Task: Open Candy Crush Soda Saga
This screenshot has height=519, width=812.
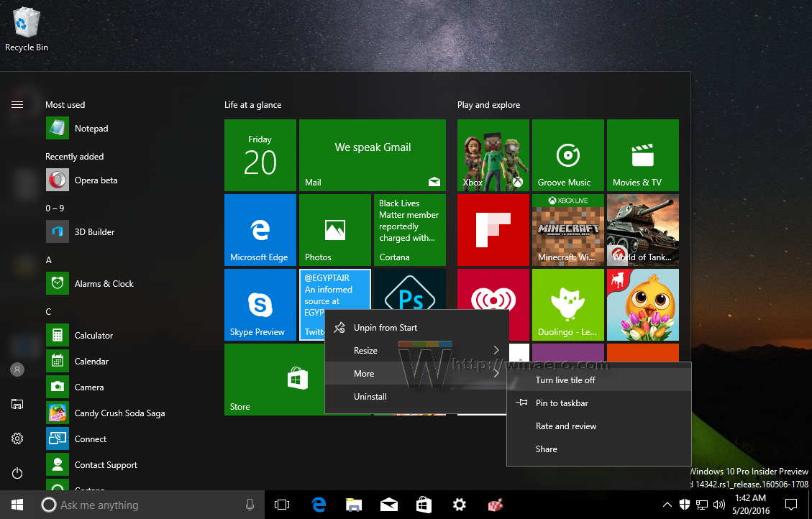Action: pyautogui.click(x=106, y=413)
